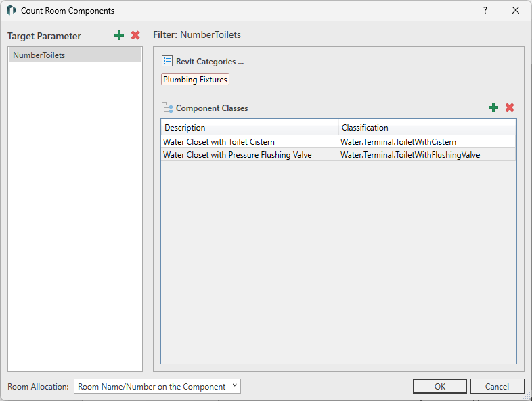This screenshot has width=532, height=401.
Task: Confirm the dialog with OK
Action: pos(440,386)
